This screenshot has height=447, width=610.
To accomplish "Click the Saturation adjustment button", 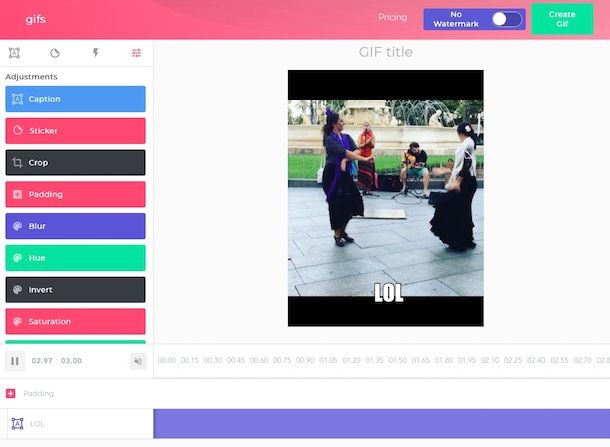I will pos(75,321).
